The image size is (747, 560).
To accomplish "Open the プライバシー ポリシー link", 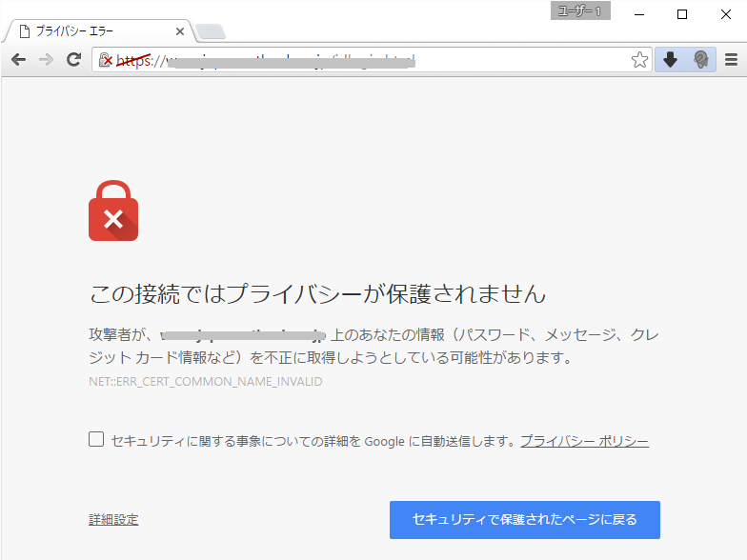I will click(x=584, y=442).
